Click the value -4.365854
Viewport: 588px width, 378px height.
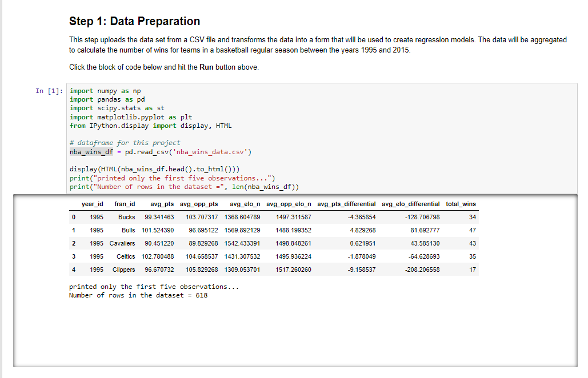[362, 218]
